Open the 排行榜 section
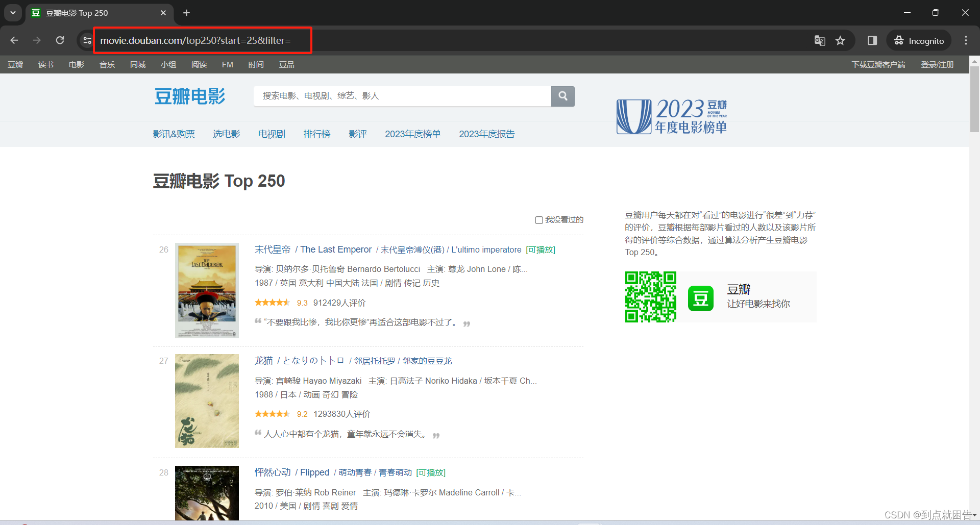This screenshot has width=980, height=525. click(317, 134)
